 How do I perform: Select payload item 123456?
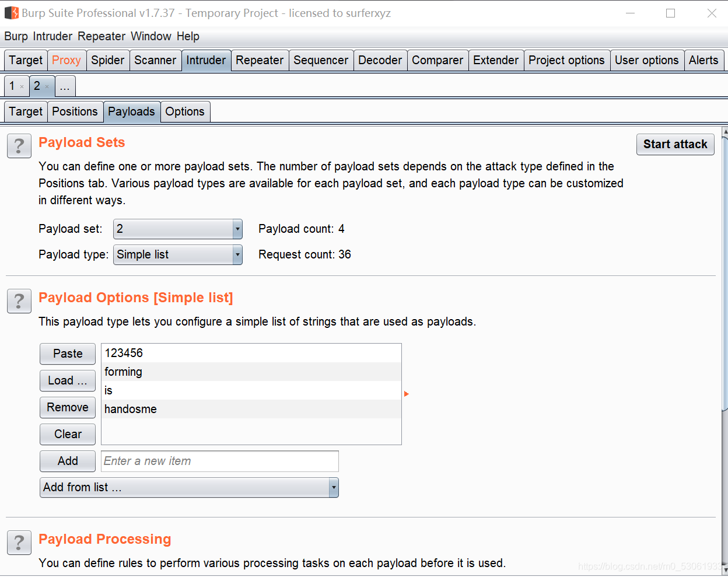(x=251, y=353)
